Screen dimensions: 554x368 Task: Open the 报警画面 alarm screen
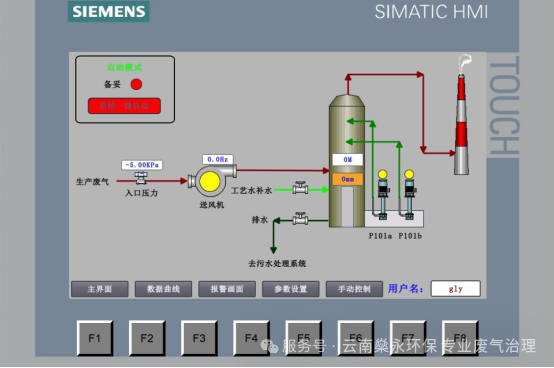[227, 289]
